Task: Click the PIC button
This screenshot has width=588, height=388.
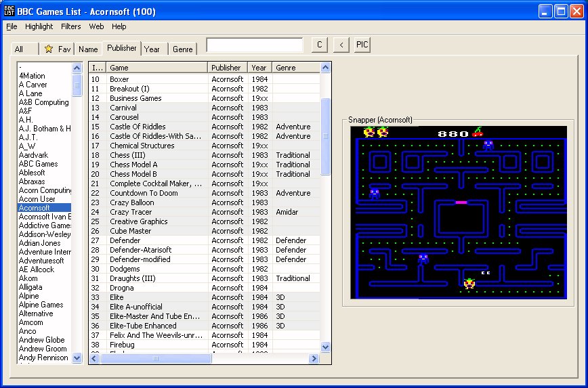Action: (362, 45)
